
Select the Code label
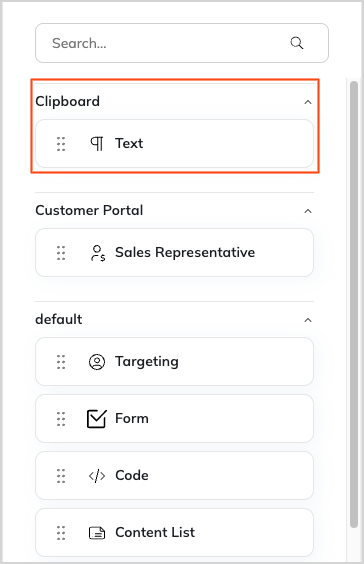[x=132, y=476]
